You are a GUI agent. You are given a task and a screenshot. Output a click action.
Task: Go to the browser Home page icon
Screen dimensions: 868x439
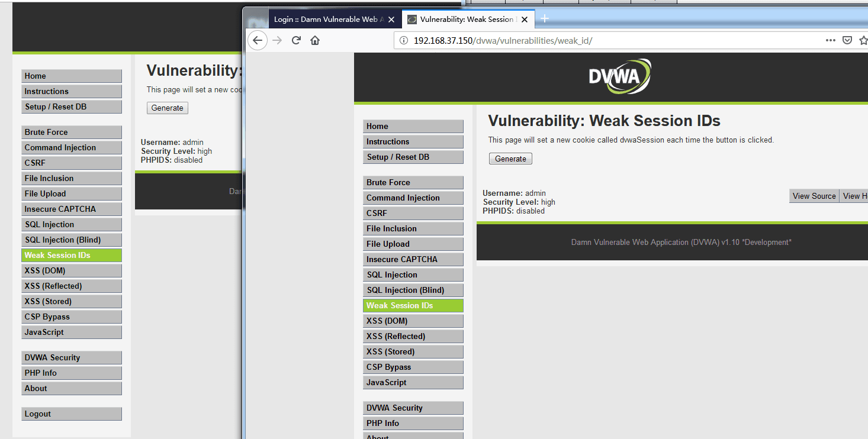[315, 40]
